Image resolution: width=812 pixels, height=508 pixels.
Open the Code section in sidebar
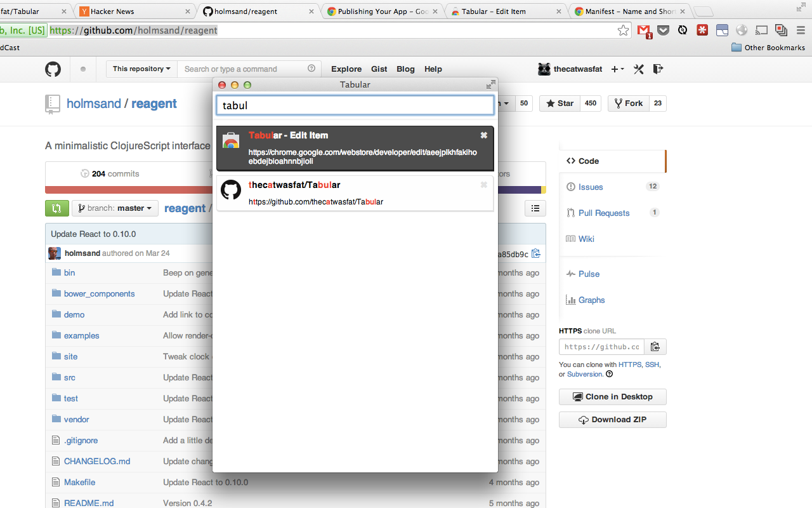(612, 161)
